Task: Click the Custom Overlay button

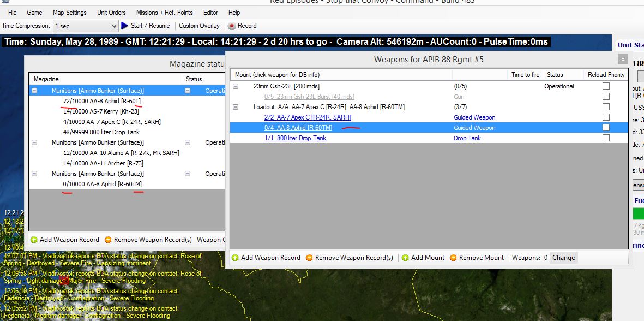Action: 199,26
